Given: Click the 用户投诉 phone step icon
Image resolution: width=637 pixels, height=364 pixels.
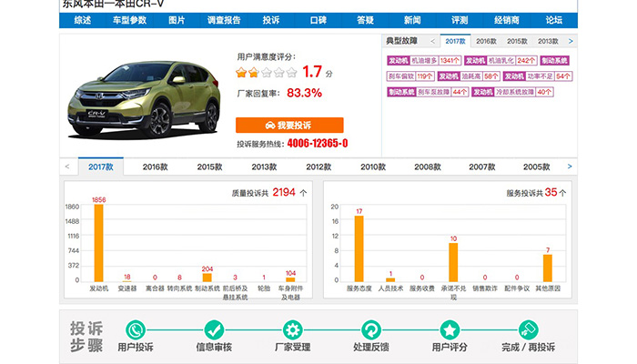Looking at the screenshot, I should 136,329.
